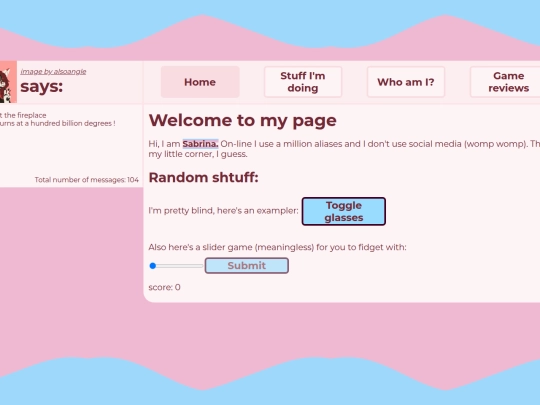Submit the slider game score
The width and height of the screenshot is (540, 405).
click(247, 266)
